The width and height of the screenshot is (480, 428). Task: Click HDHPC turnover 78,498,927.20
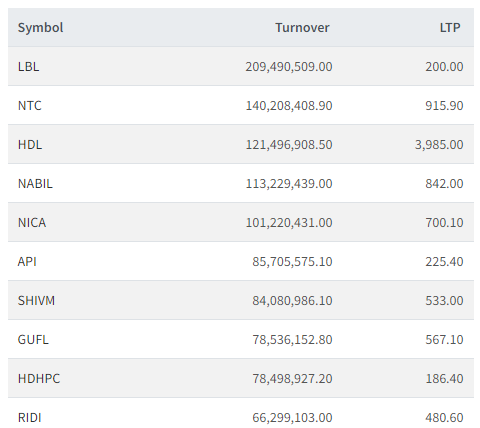pyautogui.click(x=292, y=379)
